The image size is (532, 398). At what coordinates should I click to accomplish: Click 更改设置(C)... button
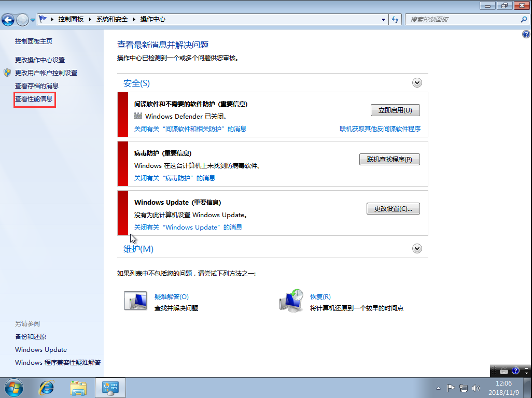pyautogui.click(x=393, y=208)
